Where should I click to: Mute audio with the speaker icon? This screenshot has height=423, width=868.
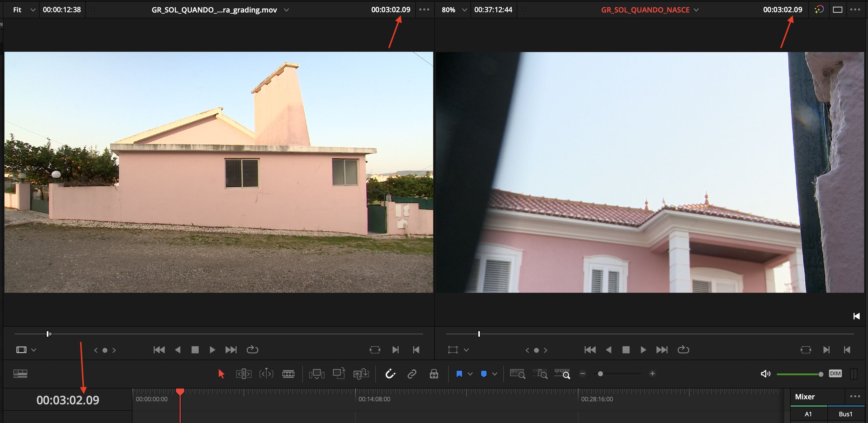click(765, 374)
